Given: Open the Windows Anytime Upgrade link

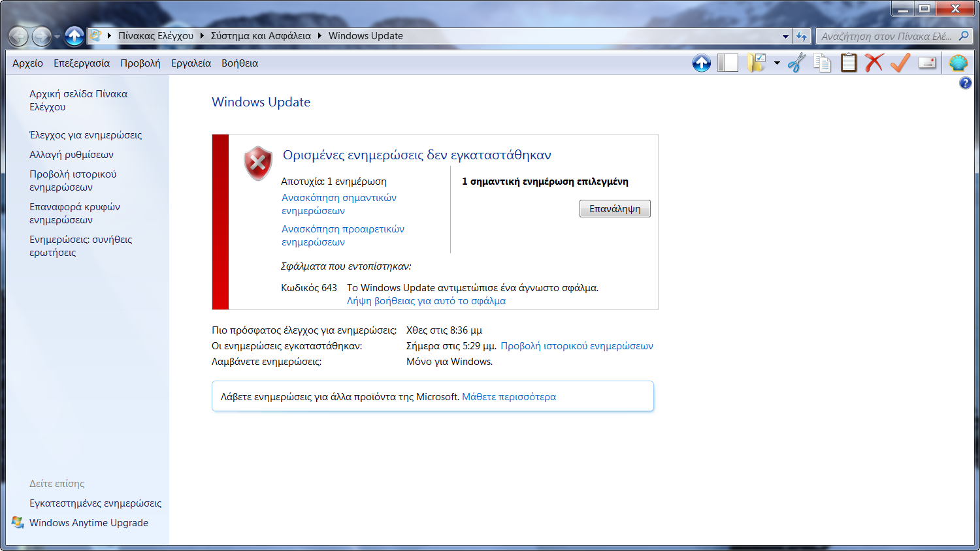Looking at the screenshot, I should point(89,523).
